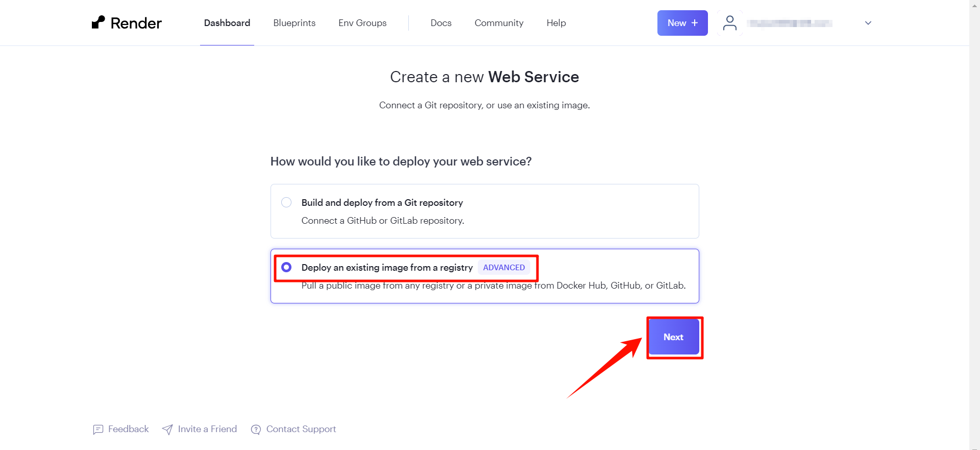
Task: Click the Render logo icon
Action: 98,22
